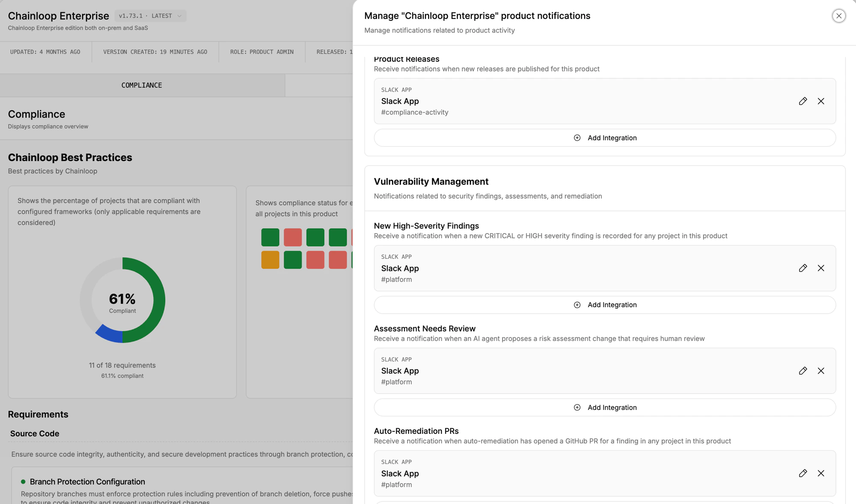The image size is (856, 504).
Task: Click the Branch Protection Configuration requirement
Action: [x=87, y=482]
